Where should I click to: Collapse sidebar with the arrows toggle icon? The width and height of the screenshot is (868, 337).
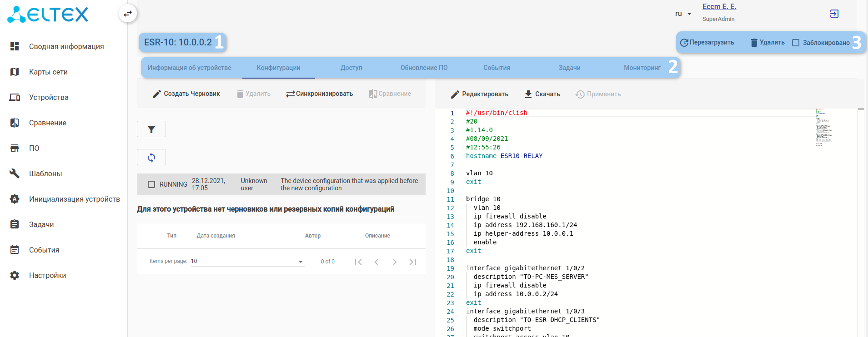[128, 14]
